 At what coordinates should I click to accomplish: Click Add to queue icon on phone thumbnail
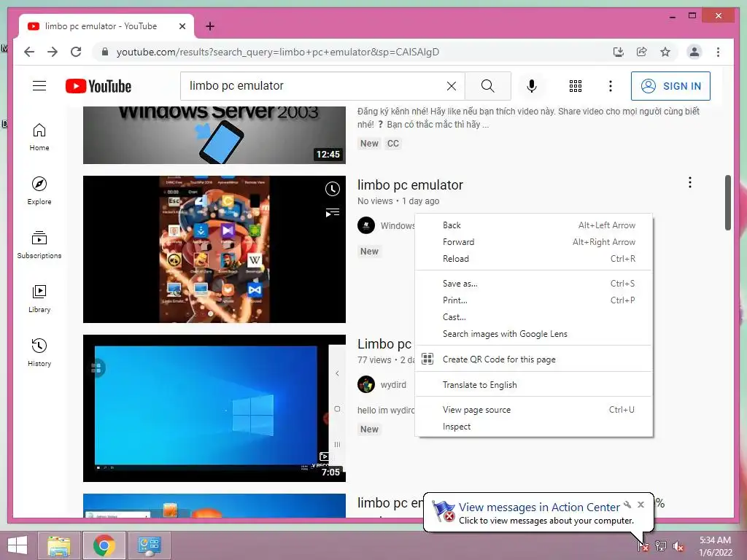(x=333, y=212)
